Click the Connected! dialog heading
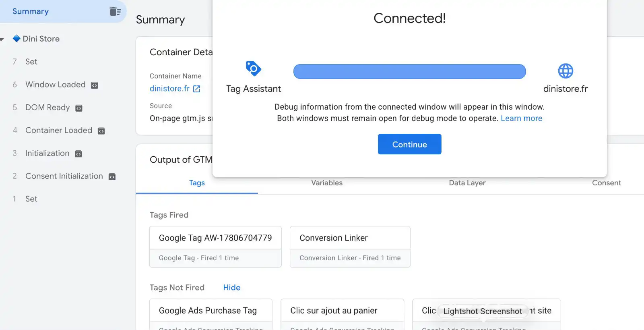This screenshot has height=330, width=644. pos(410,18)
